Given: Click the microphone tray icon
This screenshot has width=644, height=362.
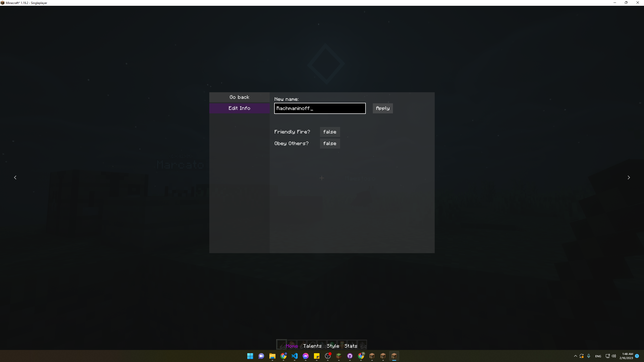Looking at the screenshot, I should pyautogui.click(x=589, y=356).
